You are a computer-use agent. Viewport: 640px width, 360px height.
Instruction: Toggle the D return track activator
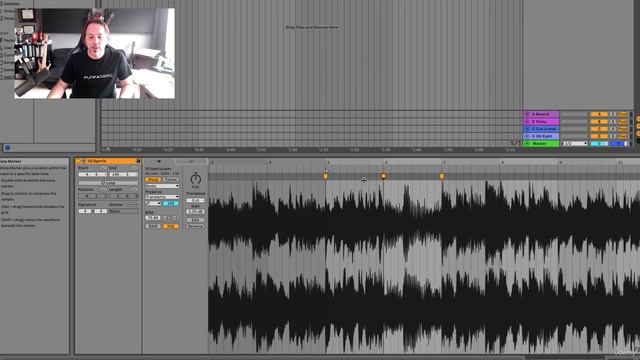(x=599, y=136)
